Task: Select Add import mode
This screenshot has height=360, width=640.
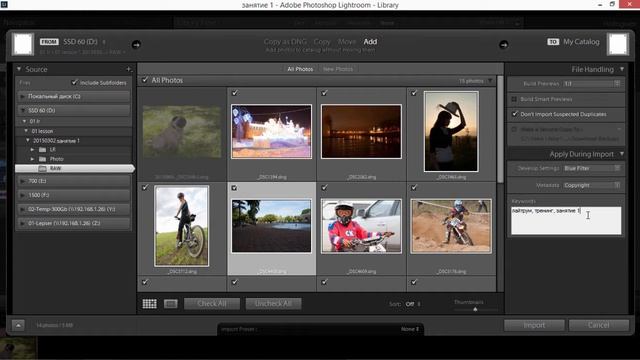Action: (370, 42)
